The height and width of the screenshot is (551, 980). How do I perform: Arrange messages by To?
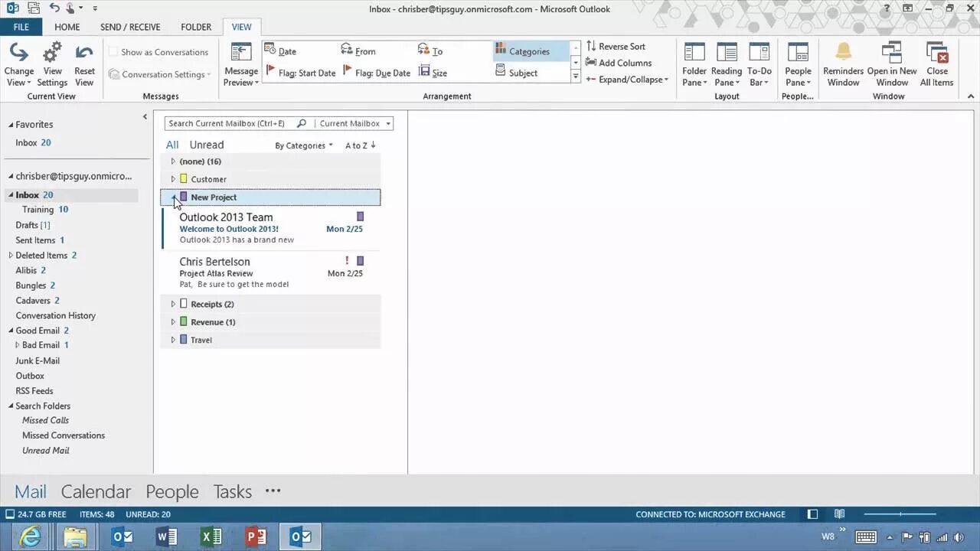pos(430,51)
